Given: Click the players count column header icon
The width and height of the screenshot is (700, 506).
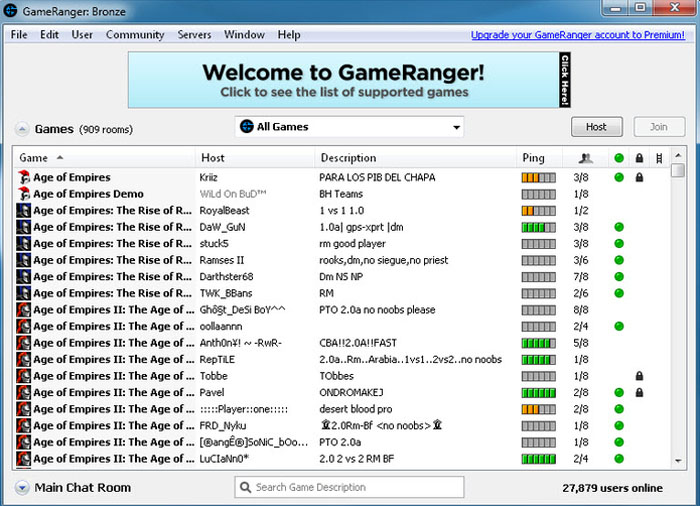Looking at the screenshot, I should pyautogui.click(x=586, y=158).
